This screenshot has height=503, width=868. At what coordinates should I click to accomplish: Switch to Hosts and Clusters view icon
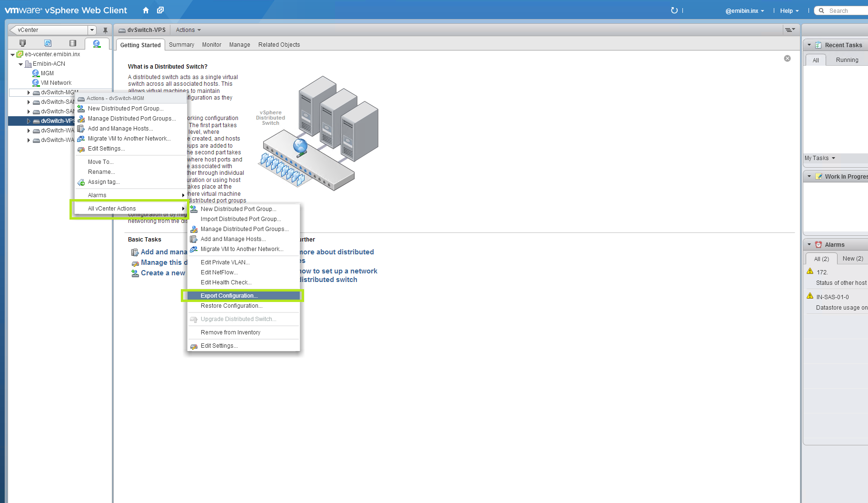(x=22, y=43)
